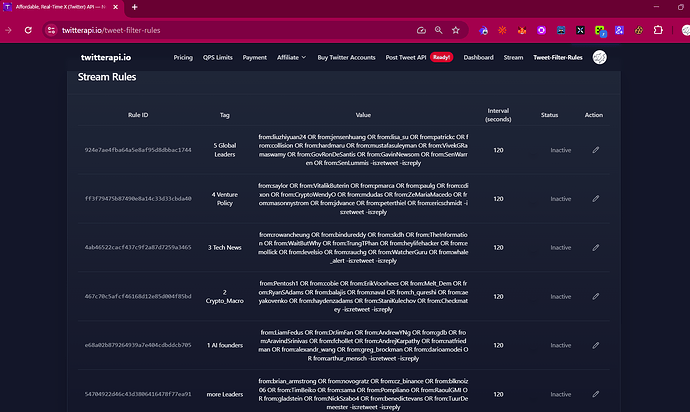Click the browser reload button

click(x=28, y=30)
